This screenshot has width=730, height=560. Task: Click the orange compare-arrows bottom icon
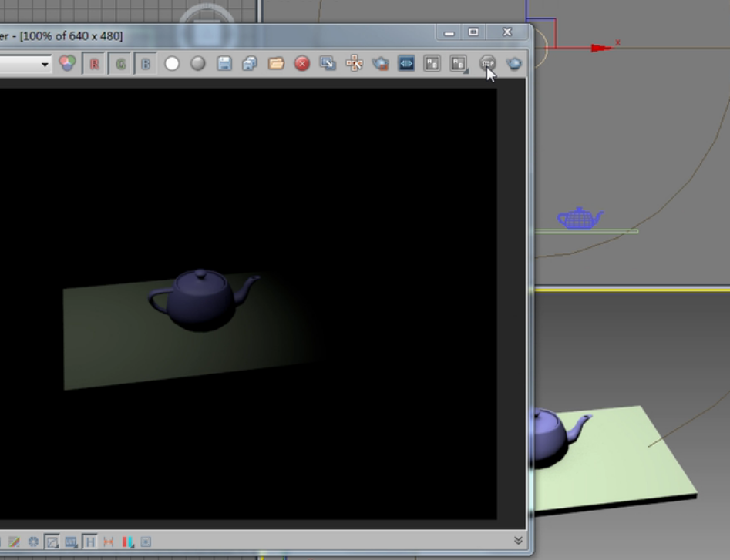point(109,542)
